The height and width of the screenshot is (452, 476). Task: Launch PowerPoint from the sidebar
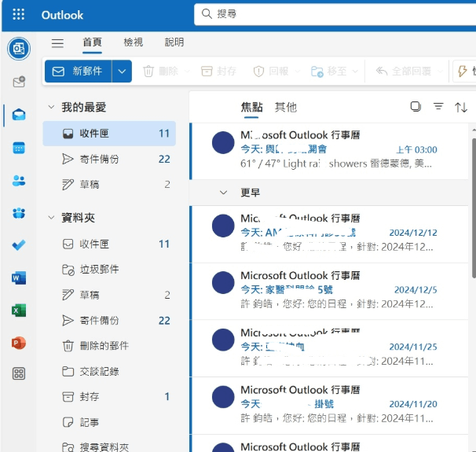point(19,344)
